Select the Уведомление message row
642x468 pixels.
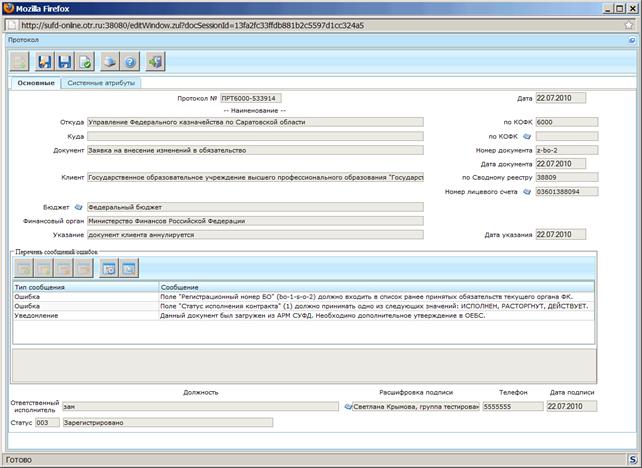pos(303,316)
